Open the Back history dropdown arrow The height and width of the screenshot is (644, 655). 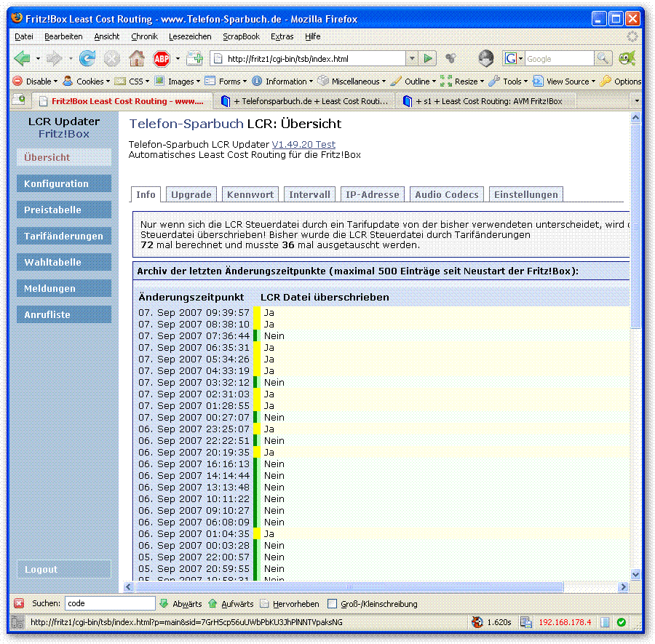pyautogui.click(x=38, y=58)
